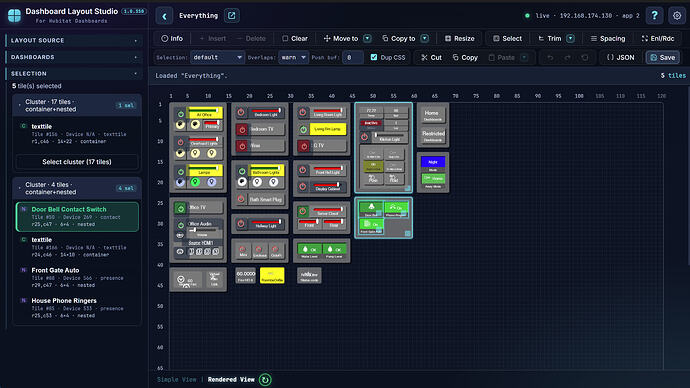Expand the Move to dropdown arrow
Screen dimensions: 690x388
(367, 39)
